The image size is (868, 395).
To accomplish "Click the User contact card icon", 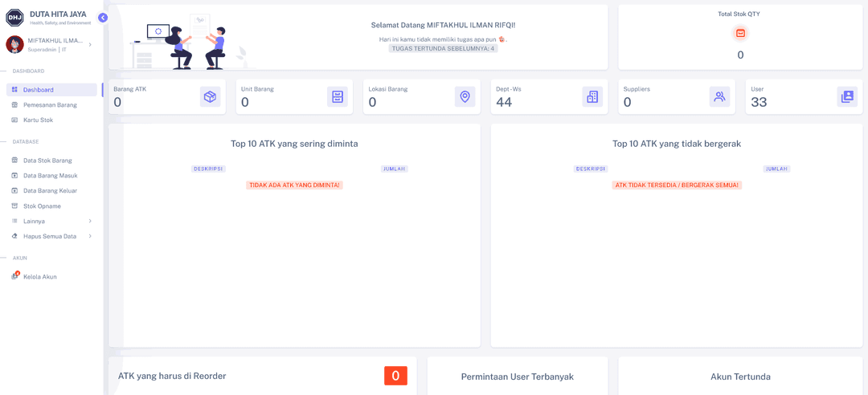I will coord(847,97).
